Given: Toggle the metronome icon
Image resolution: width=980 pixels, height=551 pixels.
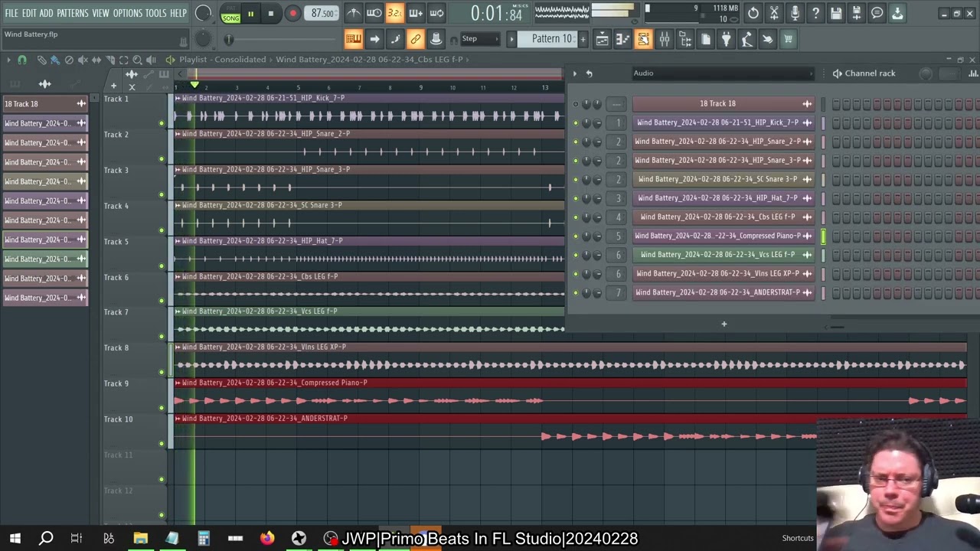Looking at the screenshot, I should pyautogui.click(x=354, y=13).
